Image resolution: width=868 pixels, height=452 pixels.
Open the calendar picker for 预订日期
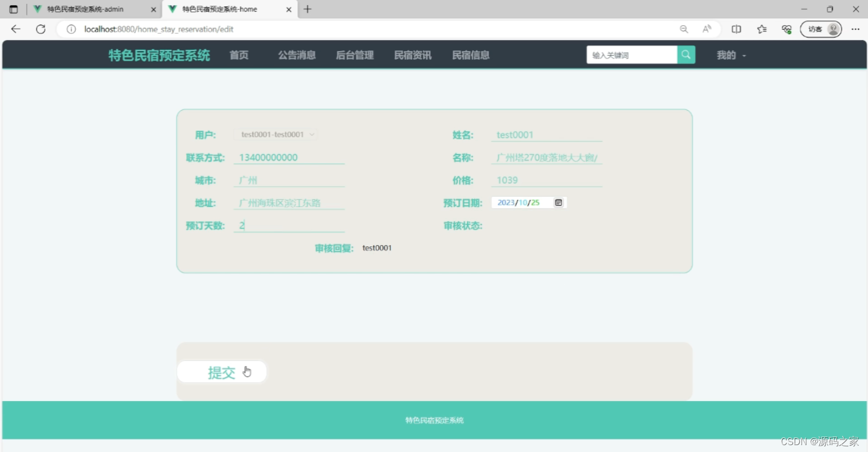pos(558,202)
